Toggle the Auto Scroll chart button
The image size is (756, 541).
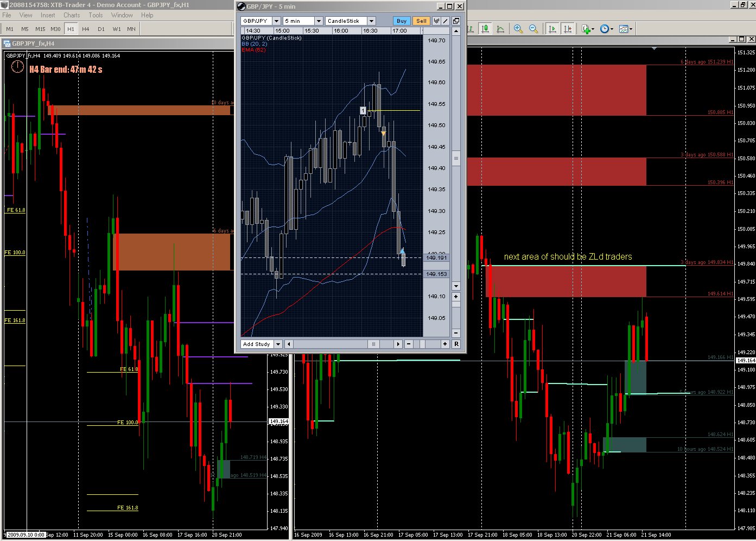click(x=552, y=29)
